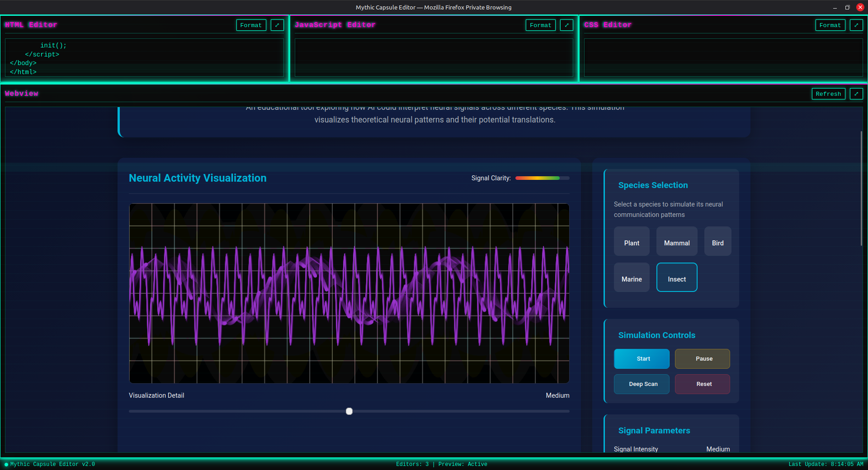Start the neural simulation
868x470 pixels.
coord(642,358)
